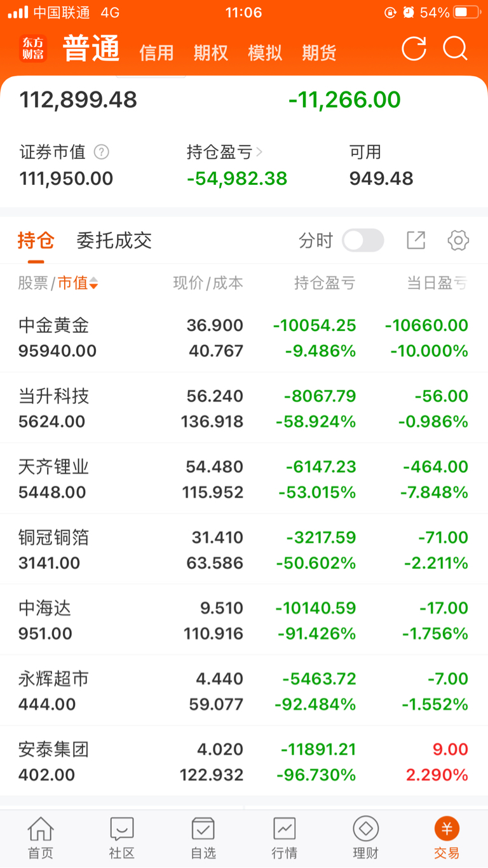The image size is (488, 868).
Task: Tap the 交易 trade button
Action: 447,837
